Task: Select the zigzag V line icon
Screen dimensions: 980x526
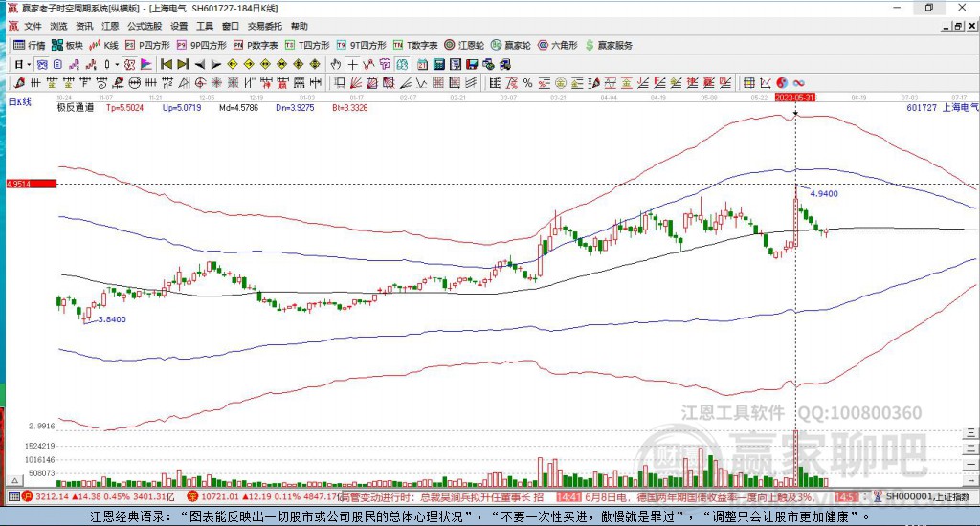Action: pos(421,82)
